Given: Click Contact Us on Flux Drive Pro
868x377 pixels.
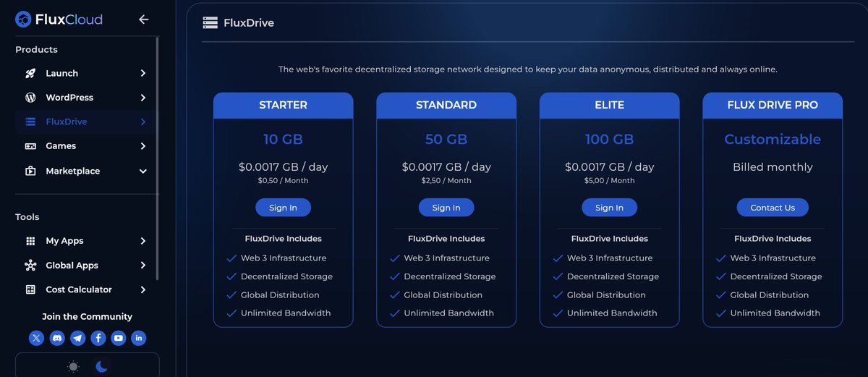Looking at the screenshot, I should pyautogui.click(x=773, y=208).
